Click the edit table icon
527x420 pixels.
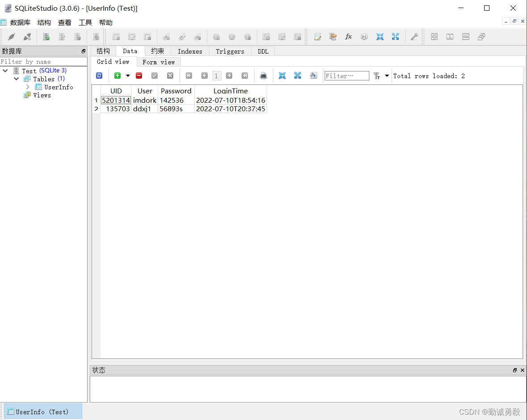pyautogui.click(x=132, y=37)
